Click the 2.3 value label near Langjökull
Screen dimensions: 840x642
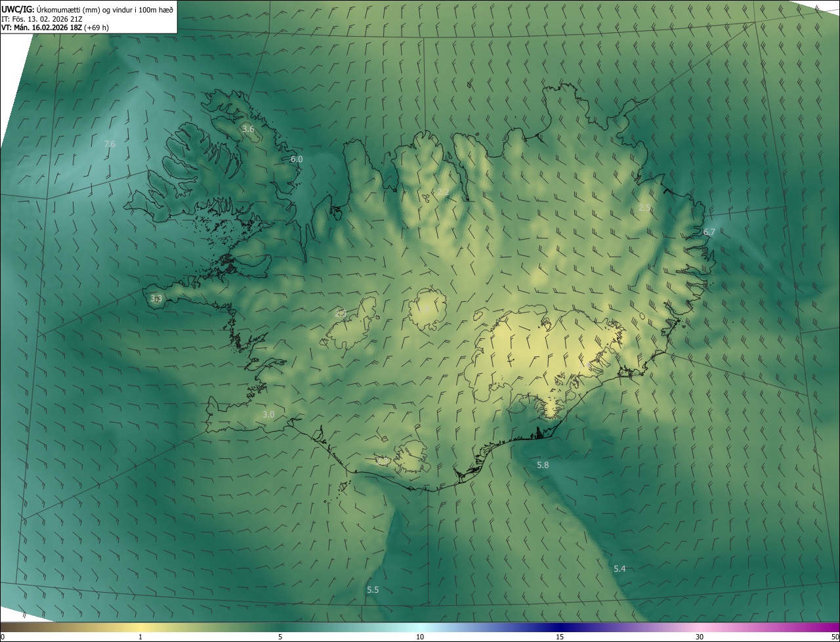point(340,313)
